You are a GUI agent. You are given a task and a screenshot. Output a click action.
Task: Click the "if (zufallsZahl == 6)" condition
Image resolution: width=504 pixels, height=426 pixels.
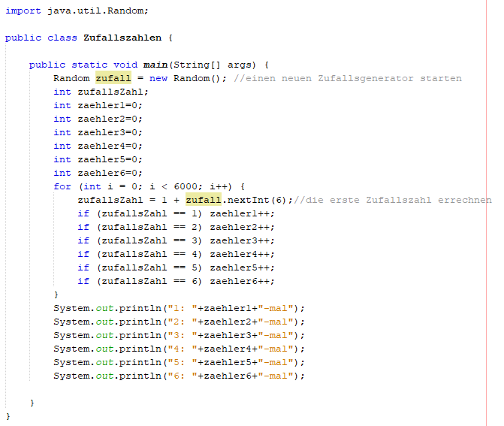coord(140,281)
